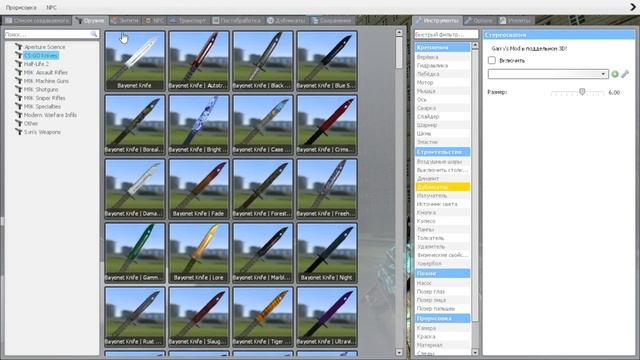Select the Aperture Science weapon category

pos(44,47)
